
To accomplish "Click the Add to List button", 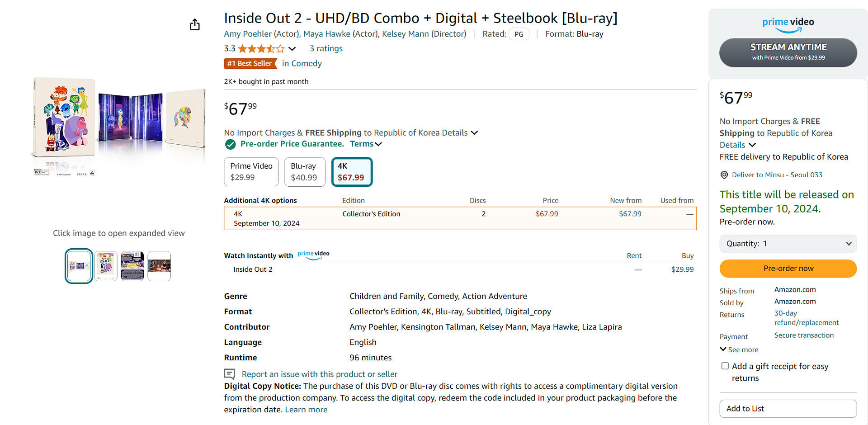I will coord(788,409).
